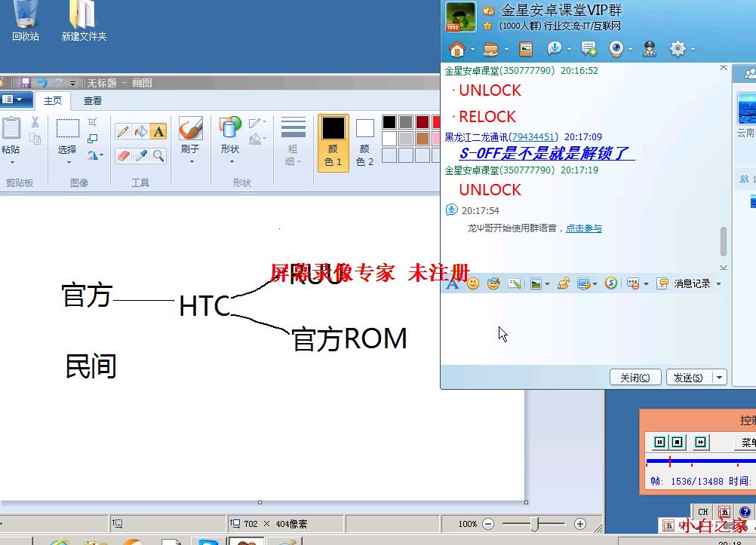Open the send options arrow beside 发送(S)

click(719, 378)
